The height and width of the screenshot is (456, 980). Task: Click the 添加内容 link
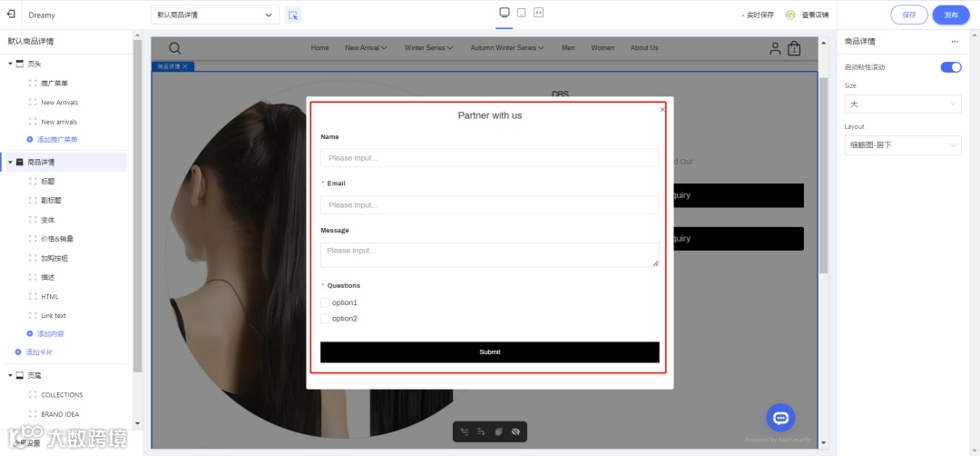pyautogui.click(x=51, y=334)
